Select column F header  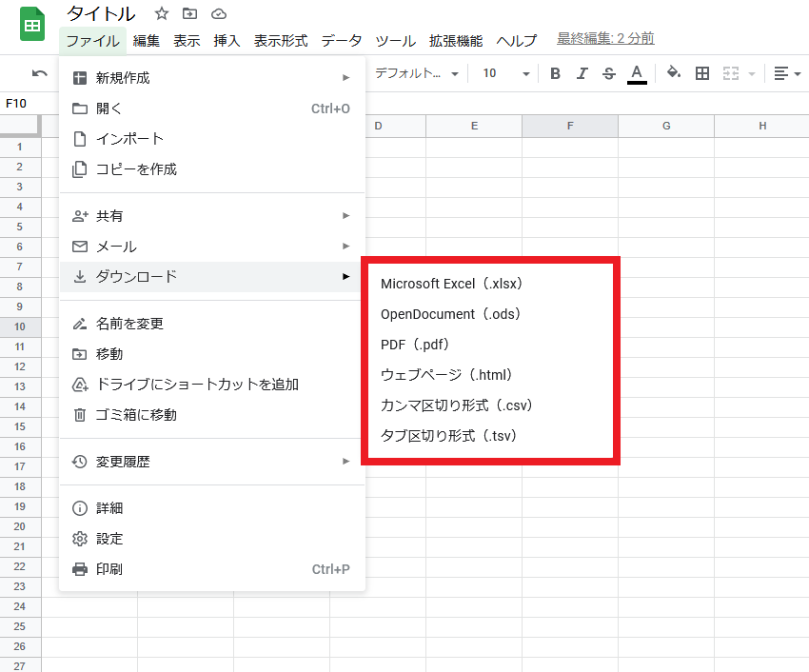pos(570,126)
